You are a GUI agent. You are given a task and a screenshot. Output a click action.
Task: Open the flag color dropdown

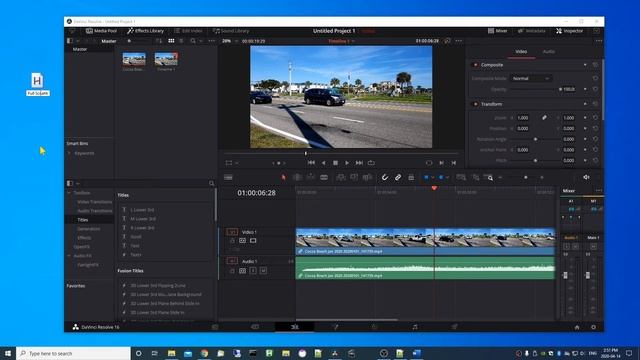[433, 177]
